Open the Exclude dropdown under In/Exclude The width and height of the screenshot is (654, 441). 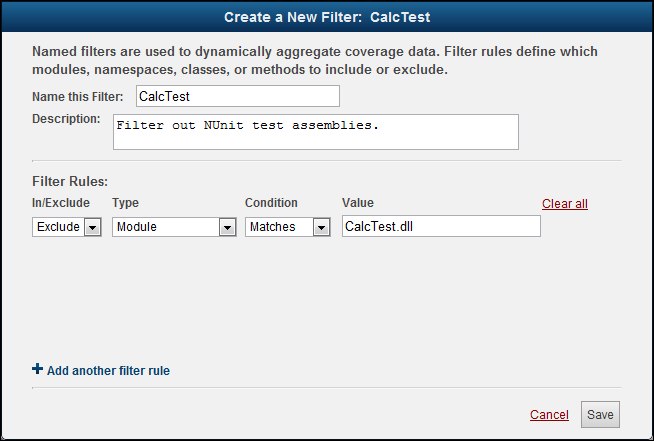tap(67, 227)
